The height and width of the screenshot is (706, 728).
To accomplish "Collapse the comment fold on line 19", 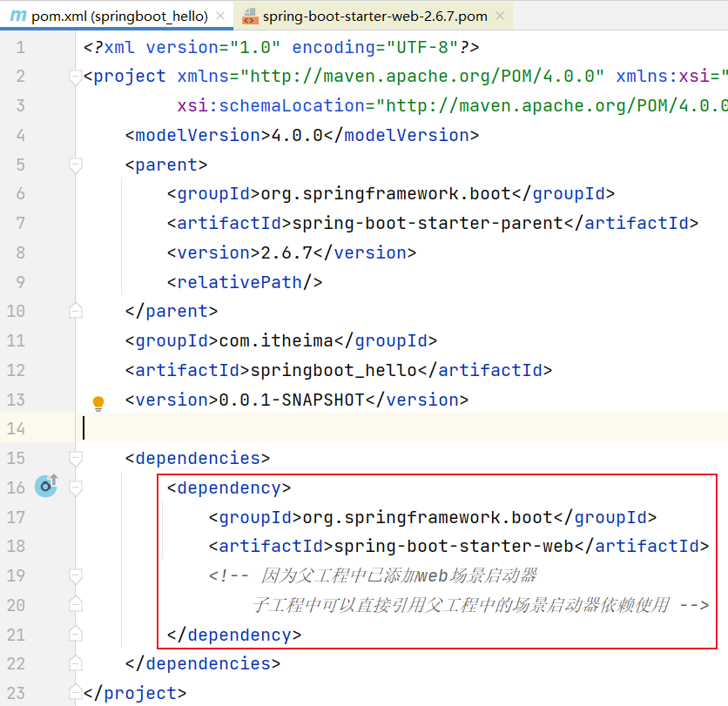I will [x=75, y=576].
